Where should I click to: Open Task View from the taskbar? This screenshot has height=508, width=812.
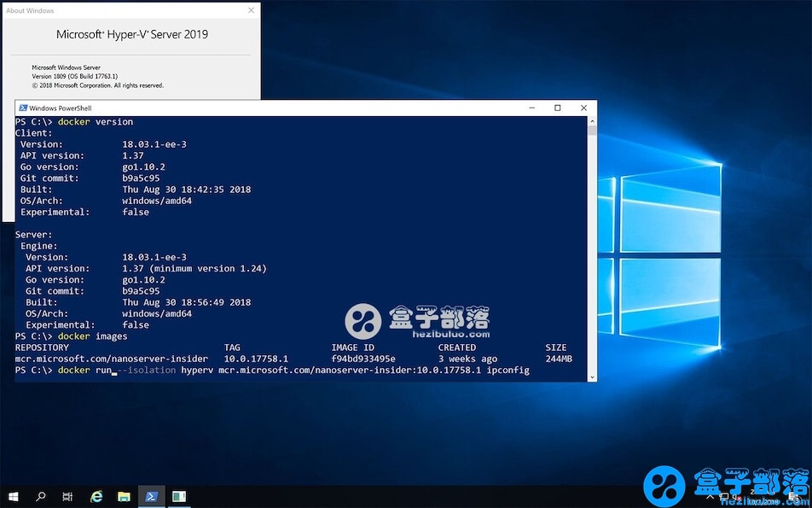tap(67, 497)
